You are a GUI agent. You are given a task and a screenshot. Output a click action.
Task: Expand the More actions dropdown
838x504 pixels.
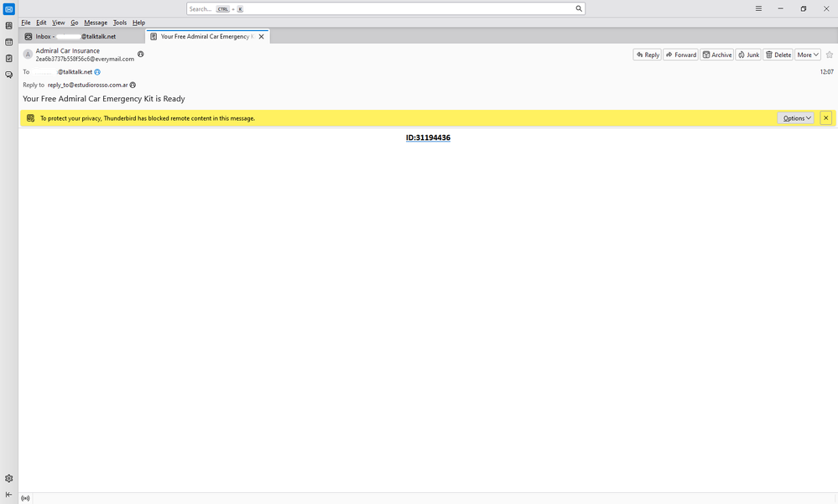[808, 55]
